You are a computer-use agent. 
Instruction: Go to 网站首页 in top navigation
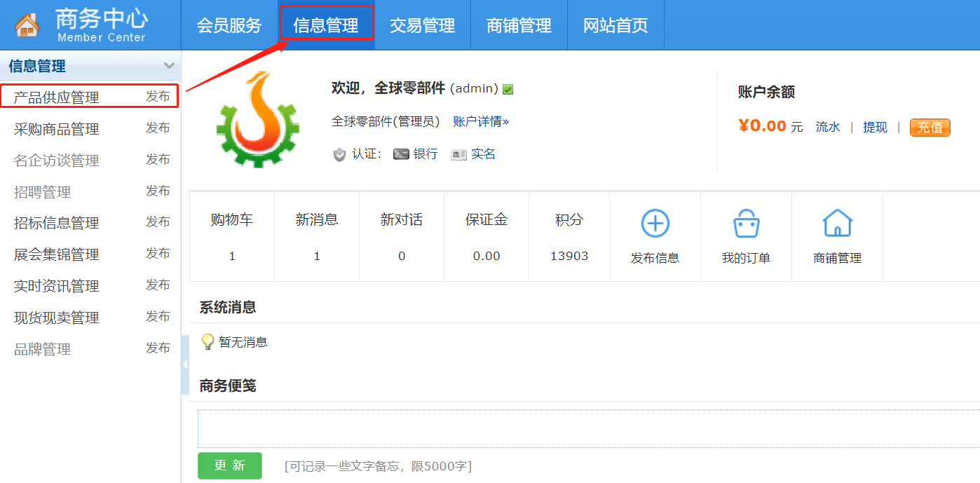[615, 26]
